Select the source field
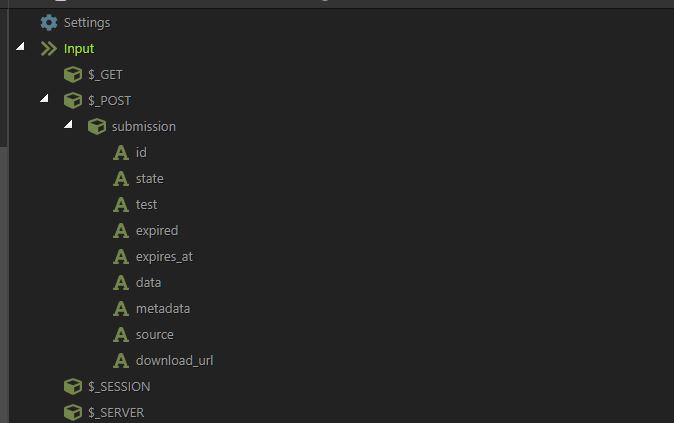This screenshot has height=423, width=674. point(154,334)
